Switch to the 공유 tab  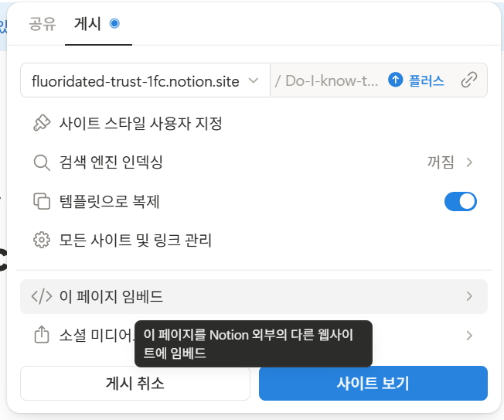click(x=43, y=24)
